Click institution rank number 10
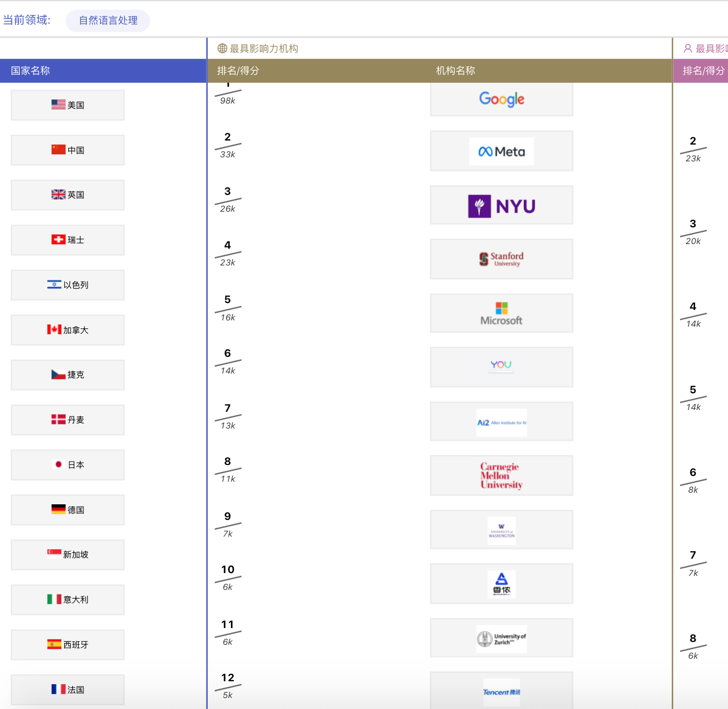Screen dimensions: 728x709 [227, 570]
